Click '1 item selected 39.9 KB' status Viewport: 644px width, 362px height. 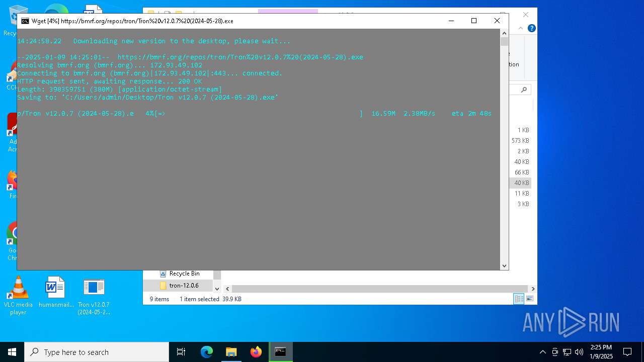point(210,299)
